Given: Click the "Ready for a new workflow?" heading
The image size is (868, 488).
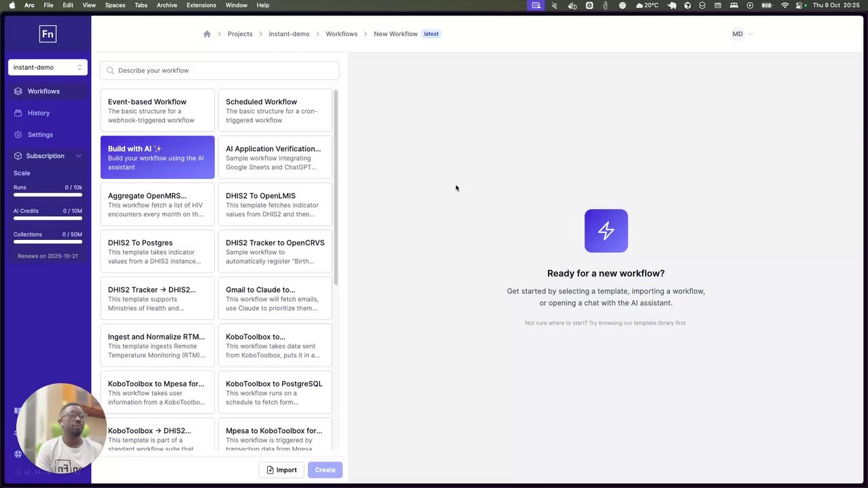Looking at the screenshot, I should (x=606, y=273).
